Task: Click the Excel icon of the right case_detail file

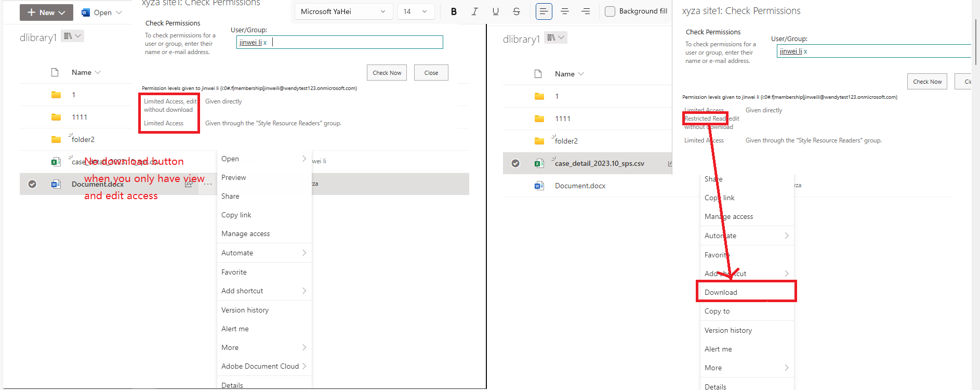Action: (x=539, y=163)
